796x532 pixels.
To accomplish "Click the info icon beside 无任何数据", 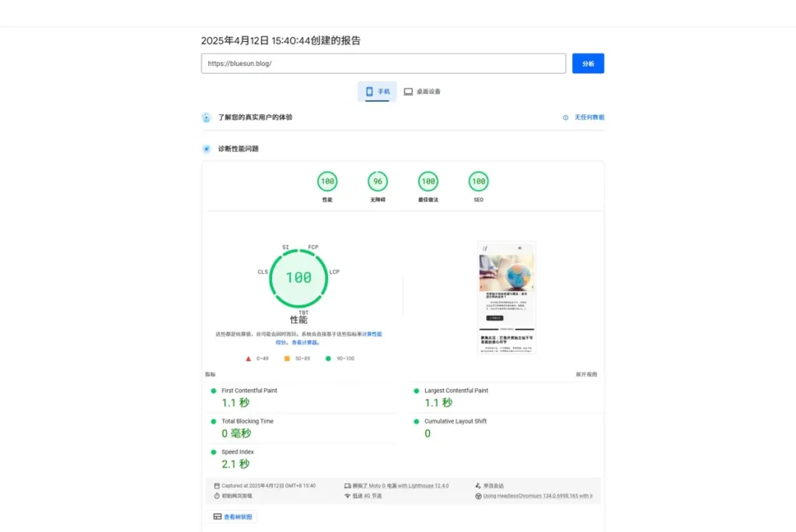I will coord(565,117).
